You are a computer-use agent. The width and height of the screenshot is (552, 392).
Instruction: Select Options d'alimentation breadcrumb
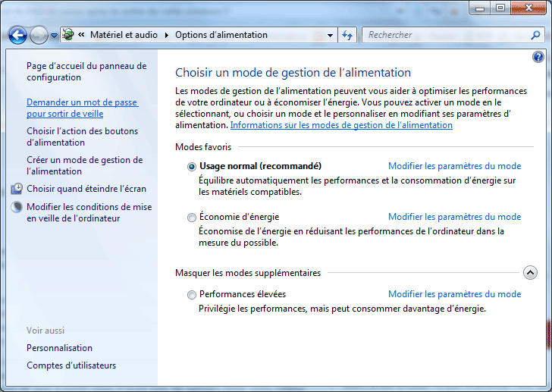tap(221, 35)
